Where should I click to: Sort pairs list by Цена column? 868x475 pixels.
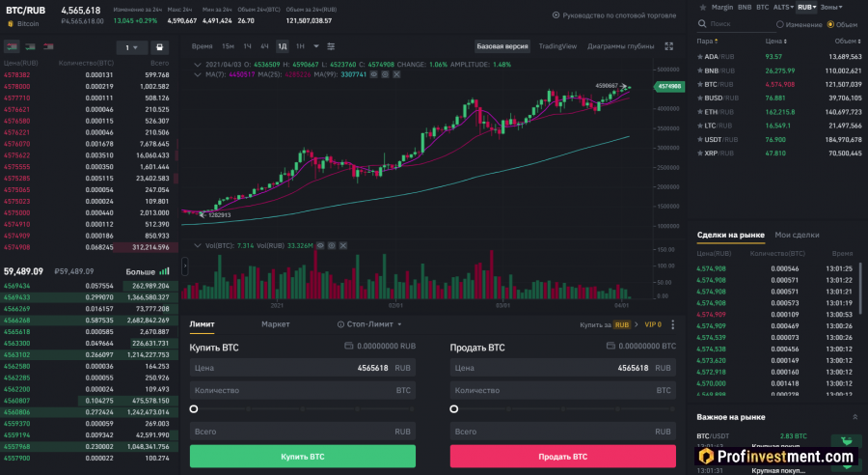click(775, 42)
